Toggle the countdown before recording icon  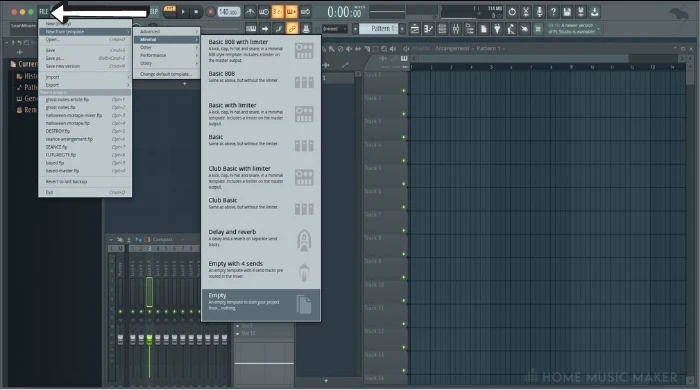(x=278, y=12)
